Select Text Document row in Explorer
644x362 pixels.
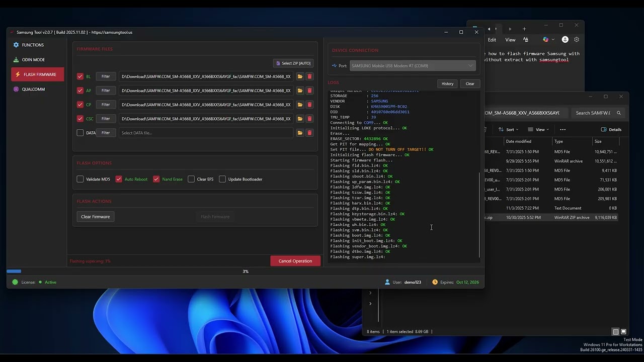551,208
